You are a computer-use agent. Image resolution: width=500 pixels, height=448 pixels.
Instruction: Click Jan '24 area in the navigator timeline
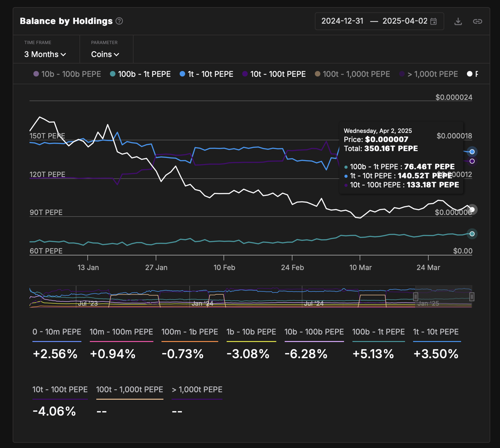202,303
